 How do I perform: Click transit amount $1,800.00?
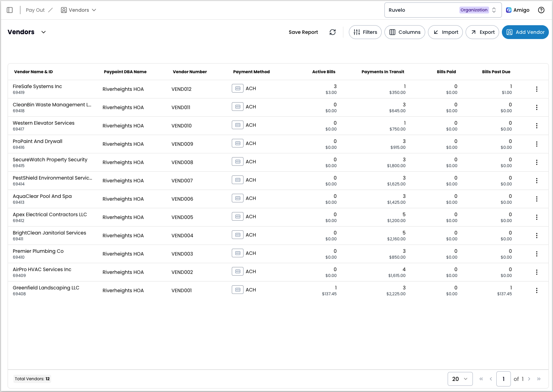pyautogui.click(x=396, y=166)
